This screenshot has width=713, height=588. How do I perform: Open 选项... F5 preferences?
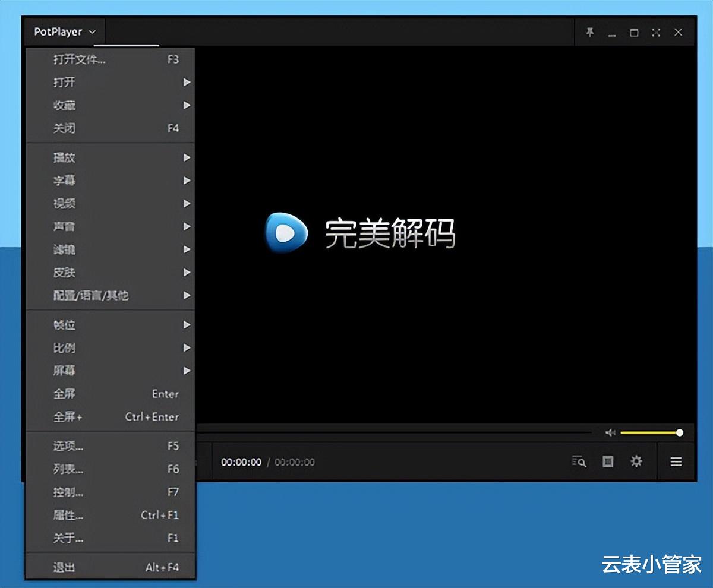[111, 446]
